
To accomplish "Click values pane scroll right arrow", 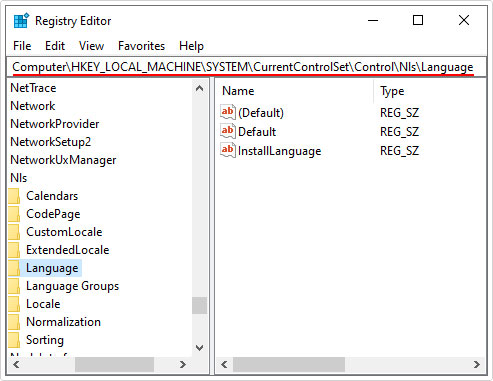I will (477, 364).
